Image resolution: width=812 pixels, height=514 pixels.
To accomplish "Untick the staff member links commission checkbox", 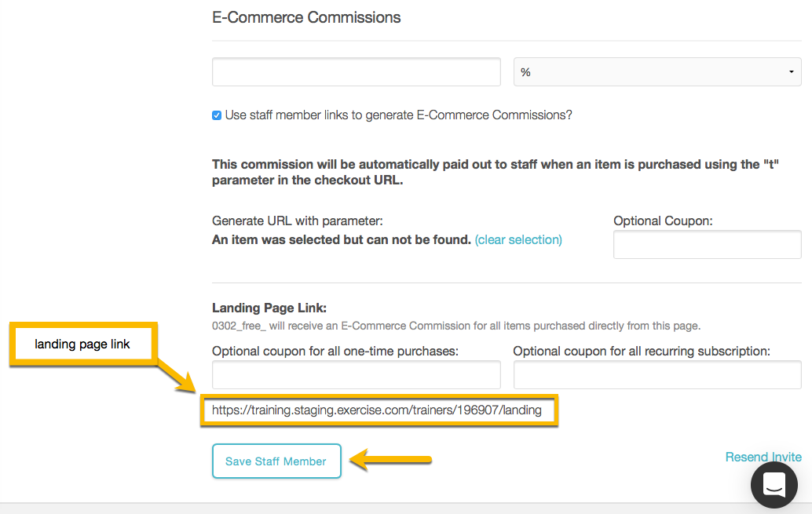I will tap(217, 115).
